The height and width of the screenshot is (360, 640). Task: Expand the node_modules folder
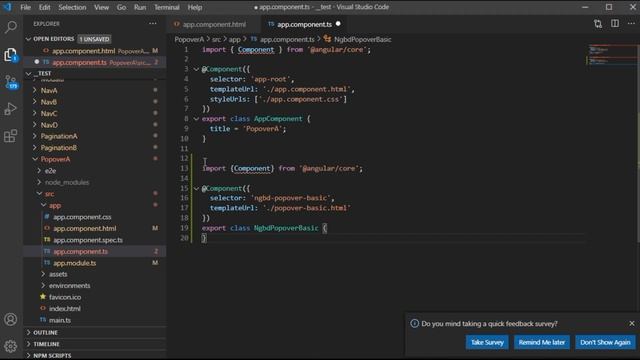click(x=39, y=182)
